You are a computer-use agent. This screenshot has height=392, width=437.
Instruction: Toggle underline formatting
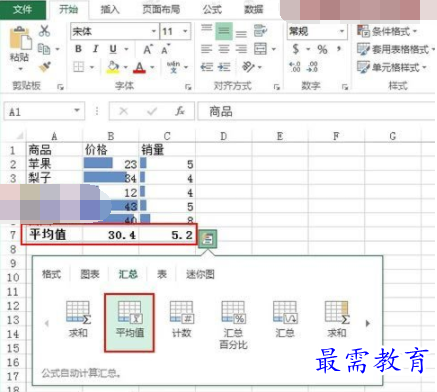(113, 49)
